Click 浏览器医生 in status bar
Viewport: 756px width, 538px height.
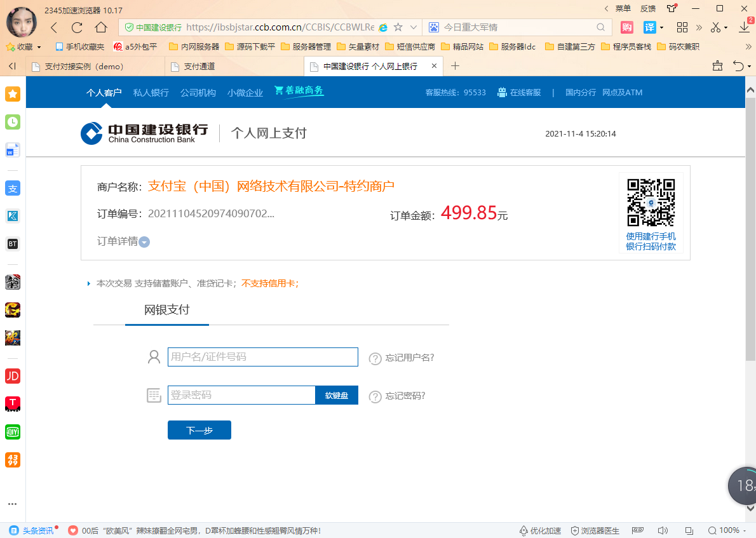[x=595, y=531]
